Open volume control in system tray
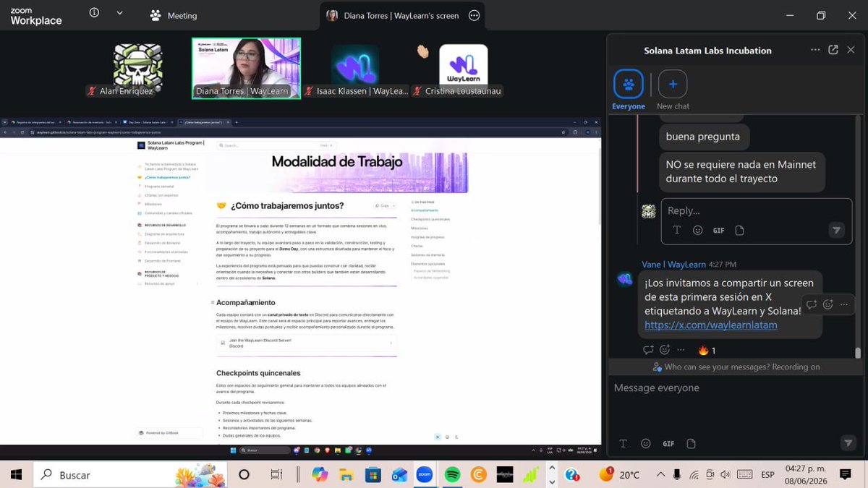Image resolution: width=868 pixels, height=488 pixels. click(x=726, y=475)
